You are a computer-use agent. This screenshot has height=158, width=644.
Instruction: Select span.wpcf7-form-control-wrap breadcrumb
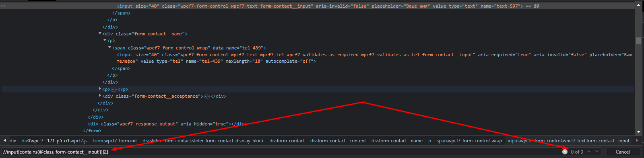pyautogui.click(x=469, y=141)
